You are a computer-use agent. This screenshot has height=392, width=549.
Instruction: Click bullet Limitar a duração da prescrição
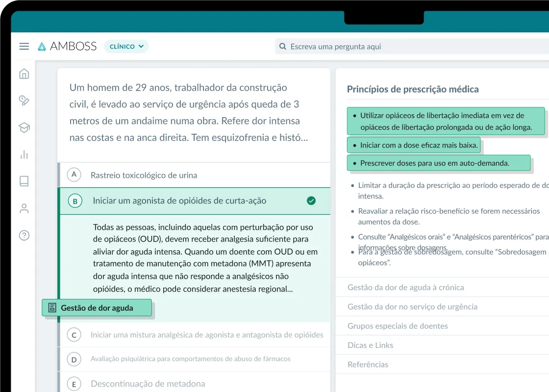[453, 191]
